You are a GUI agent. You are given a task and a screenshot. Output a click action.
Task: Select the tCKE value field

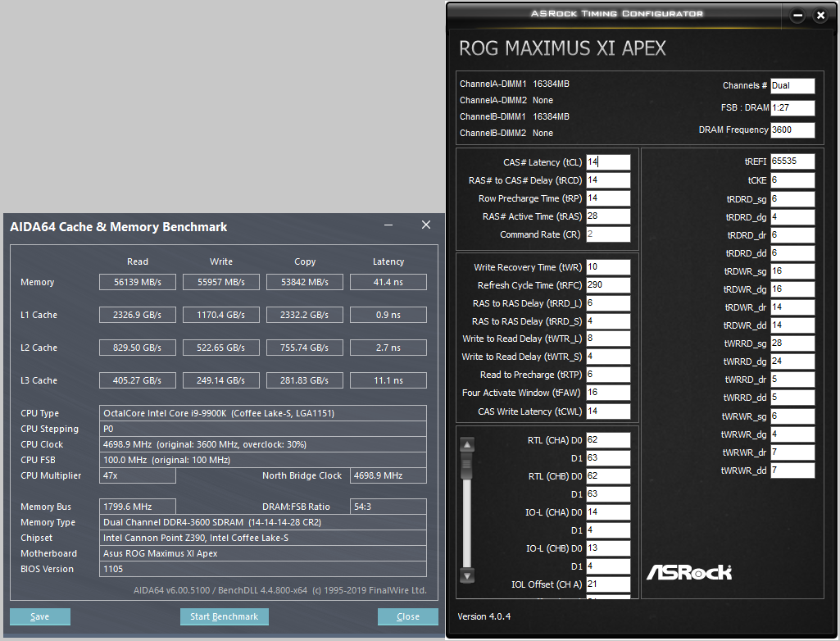[792, 180]
